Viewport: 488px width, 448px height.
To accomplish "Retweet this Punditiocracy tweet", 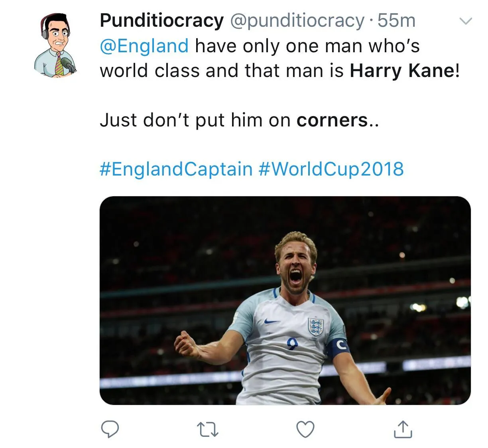I will coord(208,430).
